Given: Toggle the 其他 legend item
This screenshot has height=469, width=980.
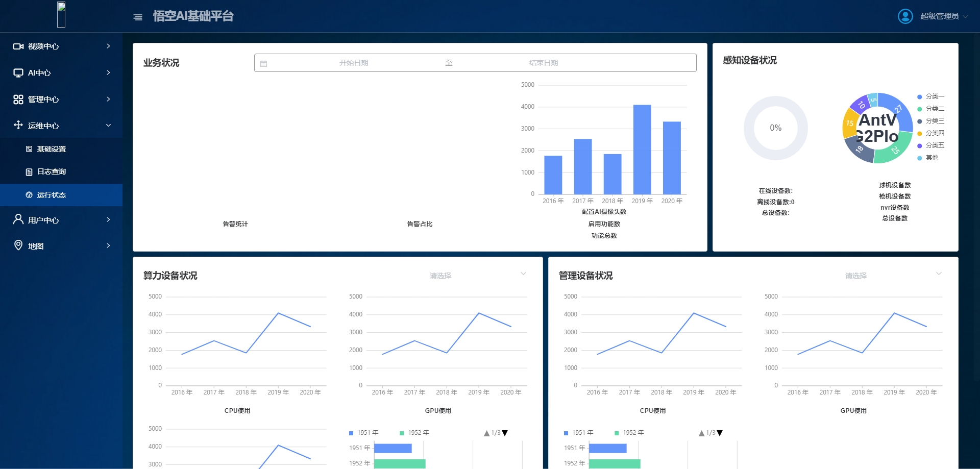Looking at the screenshot, I should pos(927,158).
